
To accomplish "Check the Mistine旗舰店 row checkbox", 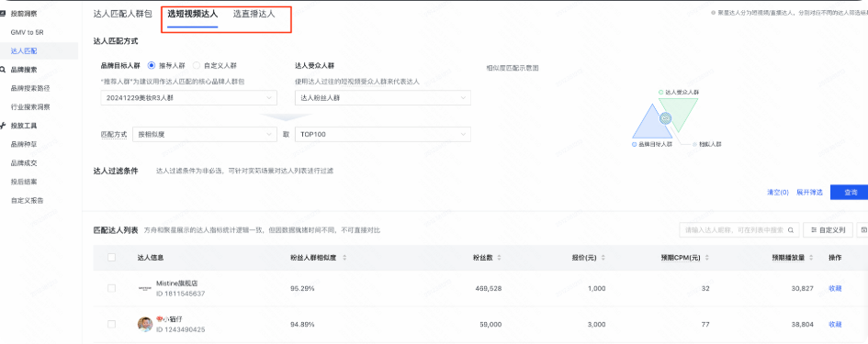I will [112, 288].
